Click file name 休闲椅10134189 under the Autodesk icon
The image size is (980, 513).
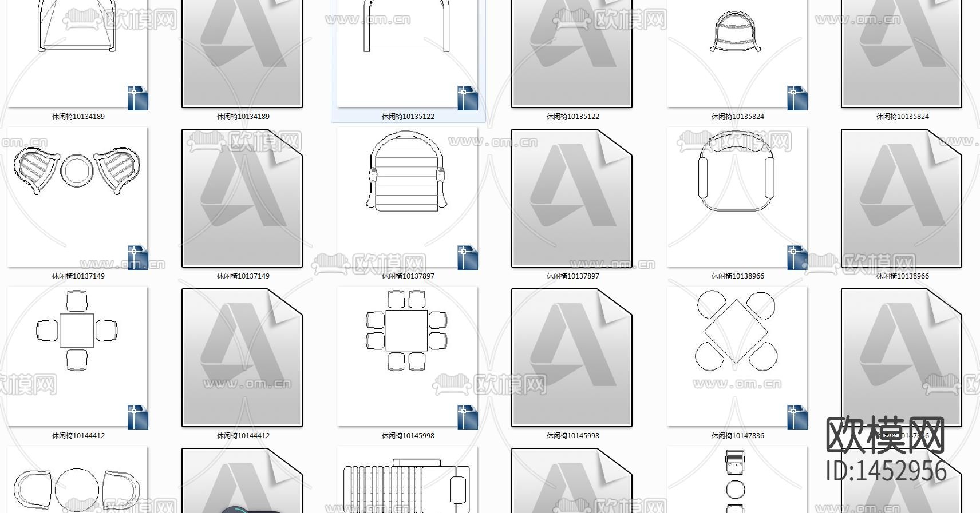[243, 117]
